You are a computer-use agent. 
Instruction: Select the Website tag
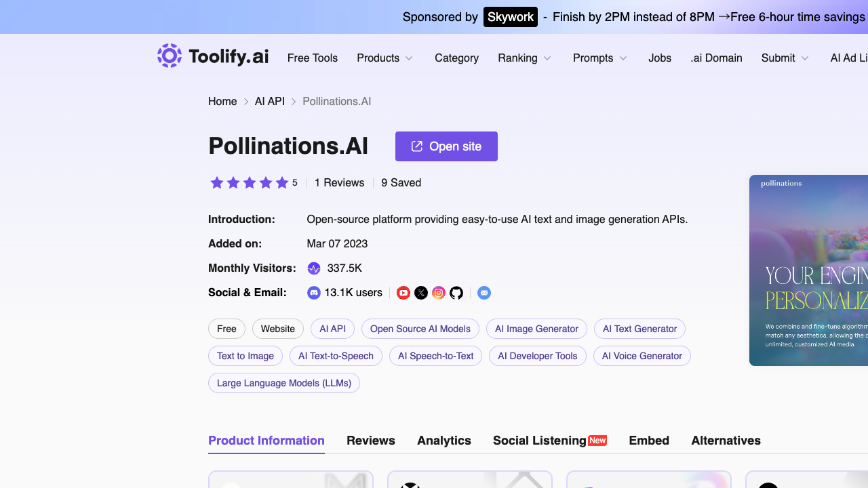(x=278, y=329)
